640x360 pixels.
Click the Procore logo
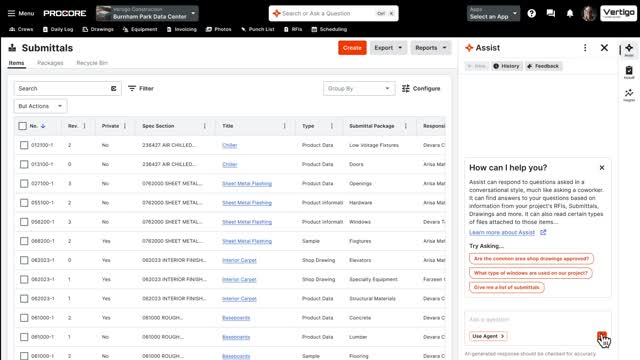coord(64,13)
